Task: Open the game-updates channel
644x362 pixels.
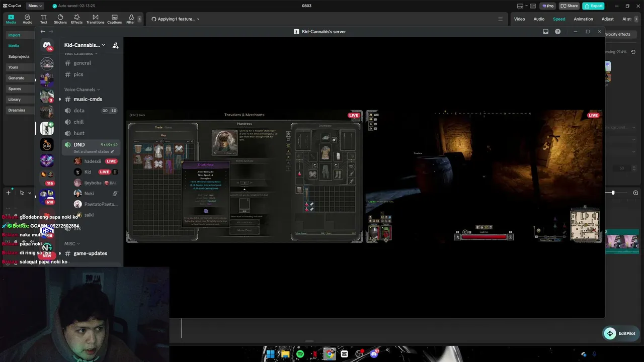Action: pos(90,253)
